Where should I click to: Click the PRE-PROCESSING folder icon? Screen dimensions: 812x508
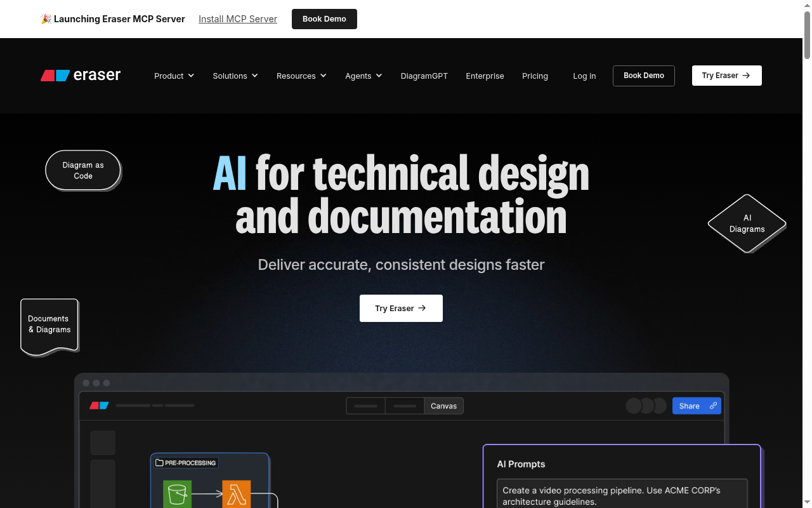[x=160, y=463]
